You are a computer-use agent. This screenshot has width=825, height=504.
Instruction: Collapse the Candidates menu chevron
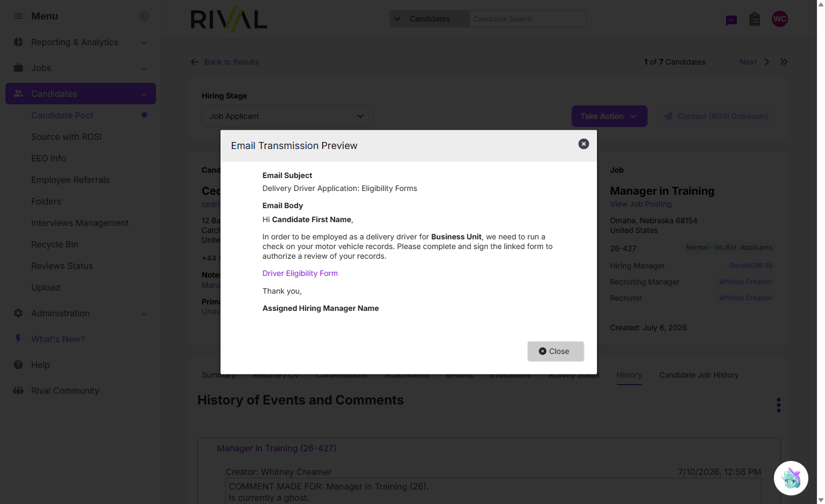coord(144,94)
